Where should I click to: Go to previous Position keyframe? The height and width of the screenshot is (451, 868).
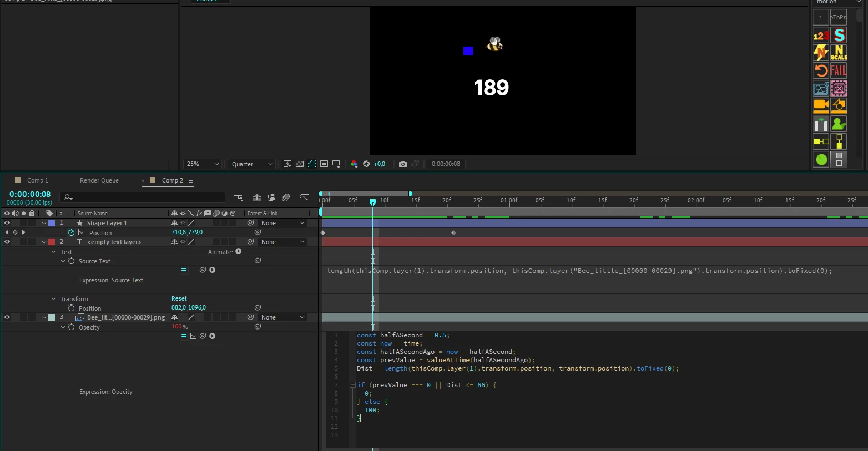pyautogui.click(x=7, y=232)
